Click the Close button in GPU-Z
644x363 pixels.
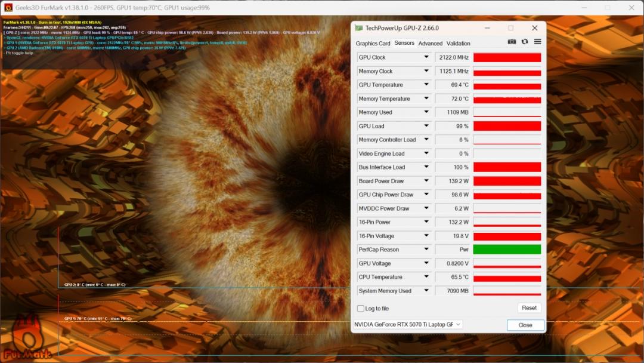[525, 325]
